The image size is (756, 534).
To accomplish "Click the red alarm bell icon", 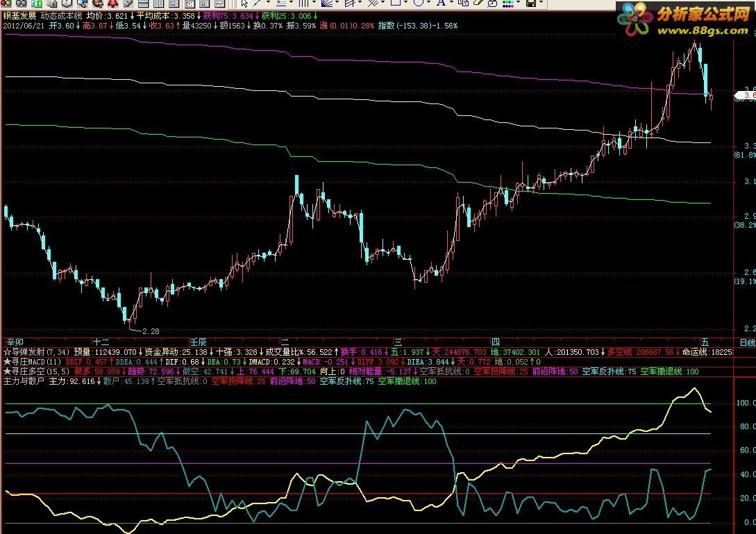I will tap(113, 3).
